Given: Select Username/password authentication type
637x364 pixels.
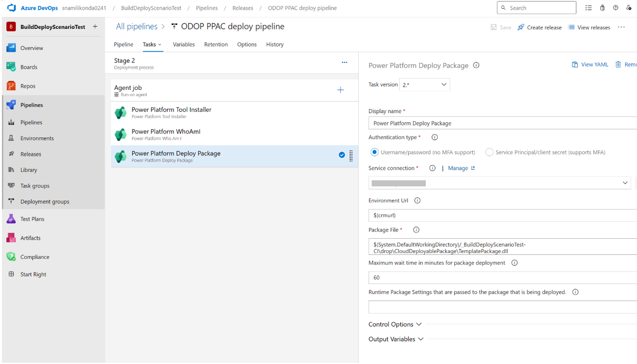Looking at the screenshot, I should coord(374,152).
